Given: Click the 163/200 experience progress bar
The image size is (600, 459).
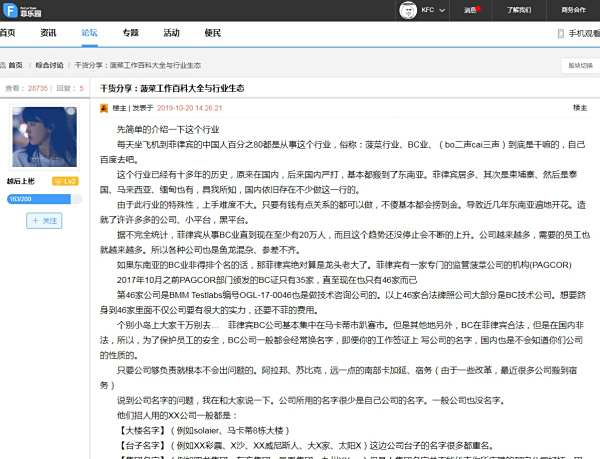Looking at the screenshot, I should (44, 199).
